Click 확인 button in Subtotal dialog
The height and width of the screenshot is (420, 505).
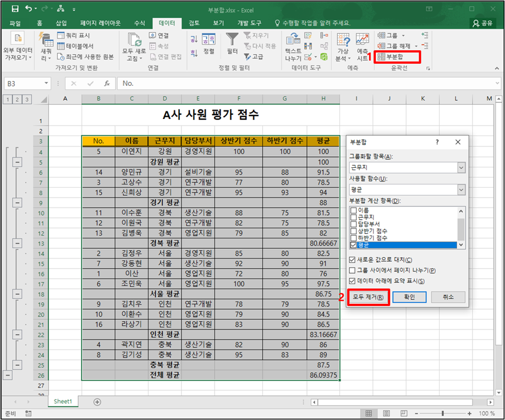pos(409,297)
